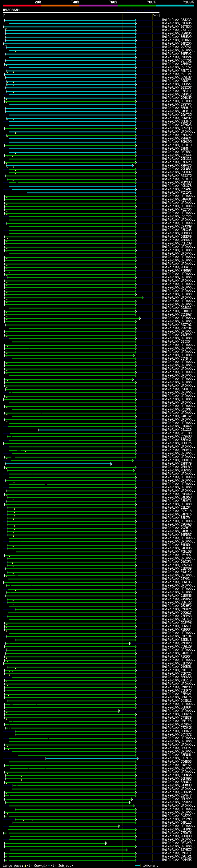Open the UniRef100_B9FFY9 hit label
This screenshot has width=197, height=868.
(176, 464)
